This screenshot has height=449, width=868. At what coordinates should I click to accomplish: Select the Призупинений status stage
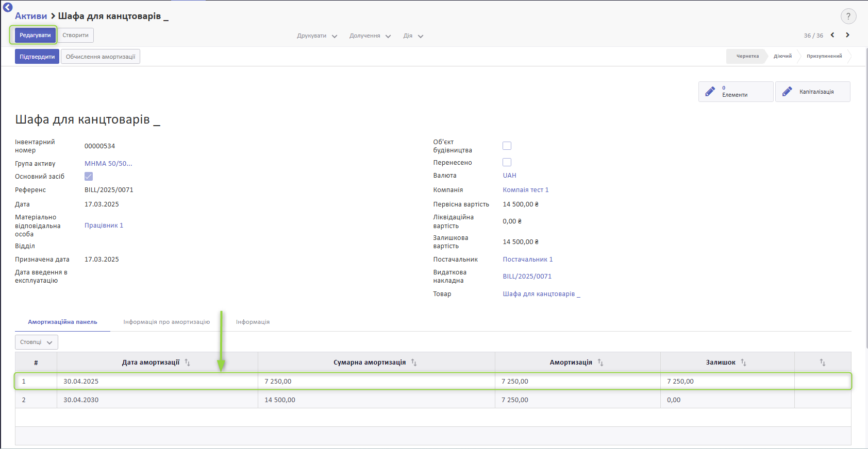coord(824,56)
